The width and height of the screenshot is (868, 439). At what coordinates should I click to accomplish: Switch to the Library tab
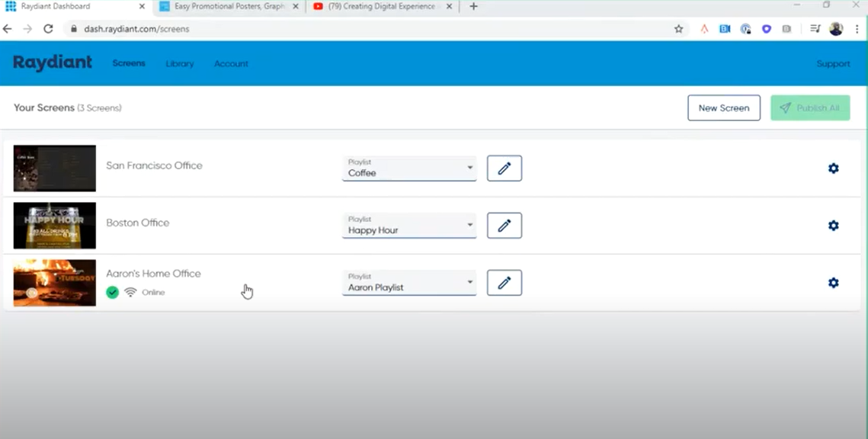point(179,64)
